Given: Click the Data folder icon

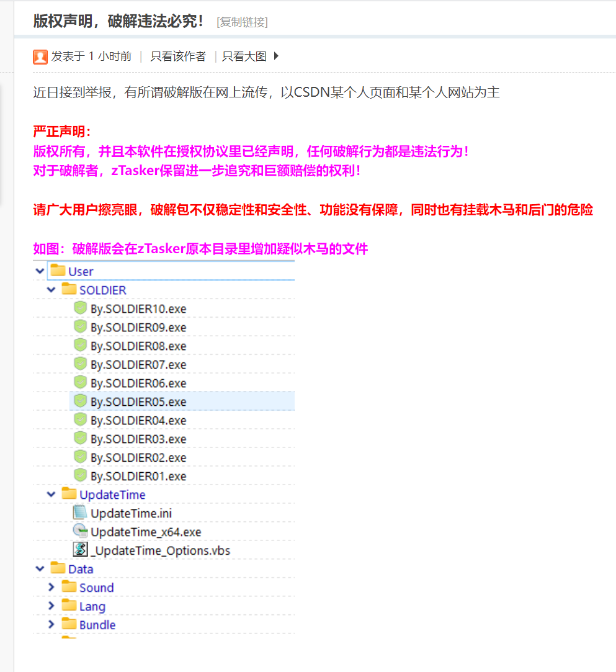Looking at the screenshot, I should (x=58, y=568).
